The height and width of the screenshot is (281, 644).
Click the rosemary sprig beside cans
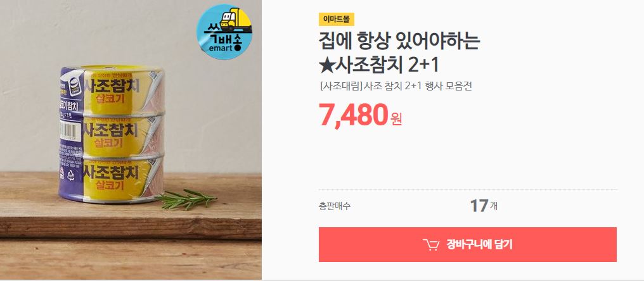coord(187,199)
